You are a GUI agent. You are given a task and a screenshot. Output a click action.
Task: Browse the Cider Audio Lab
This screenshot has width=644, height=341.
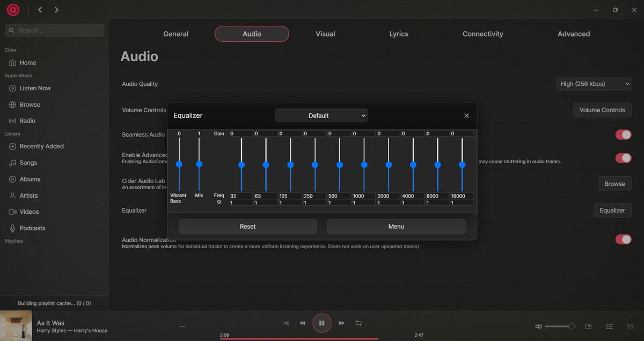coord(614,183)
